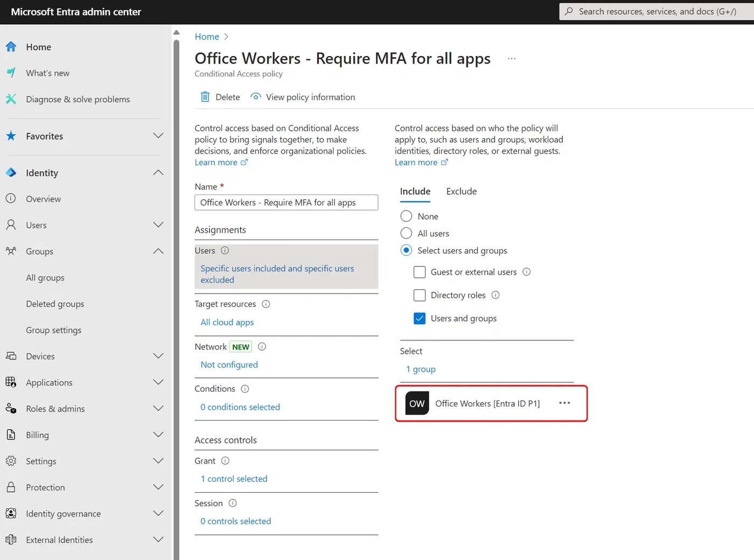Click the Protection lock icon
Image resolution: width=754 pixels, height=560 pixels.
point(11,487)
